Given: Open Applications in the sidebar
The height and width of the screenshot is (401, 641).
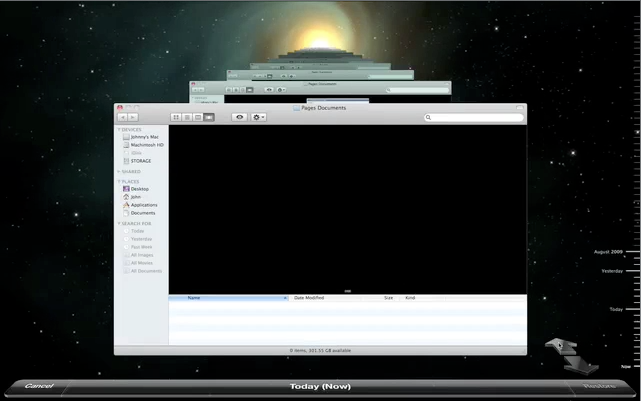Looking at the screenshot, I should (x=141, y=205).
